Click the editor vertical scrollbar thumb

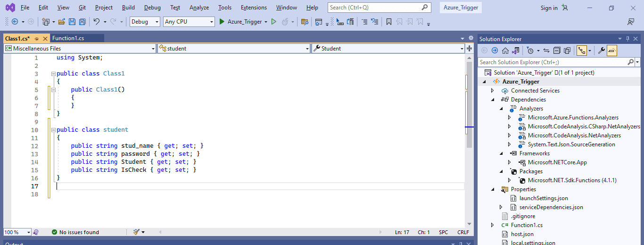point(469,104)
